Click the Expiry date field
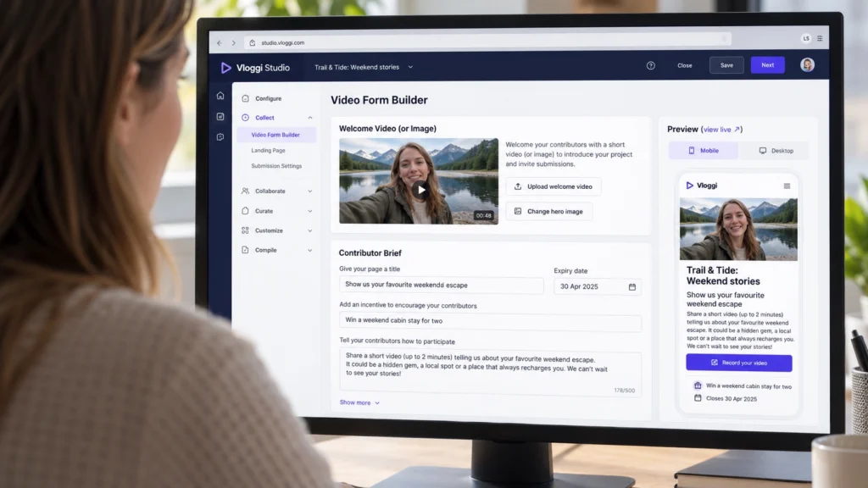 [x=598, y=286]
